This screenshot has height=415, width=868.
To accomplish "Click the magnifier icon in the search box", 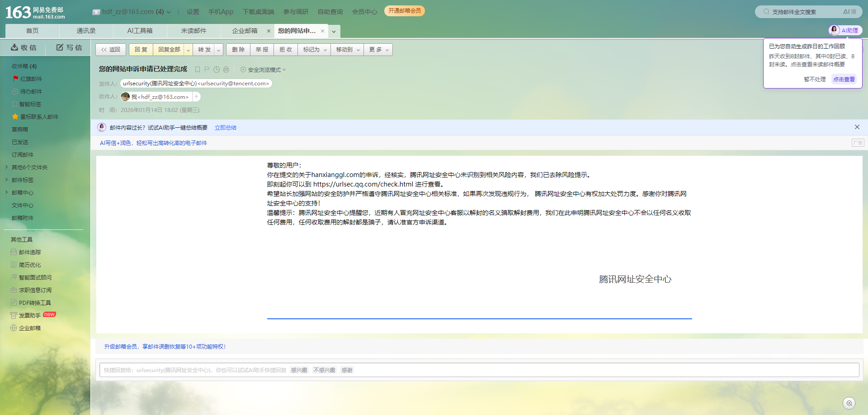I will (766, 12).
